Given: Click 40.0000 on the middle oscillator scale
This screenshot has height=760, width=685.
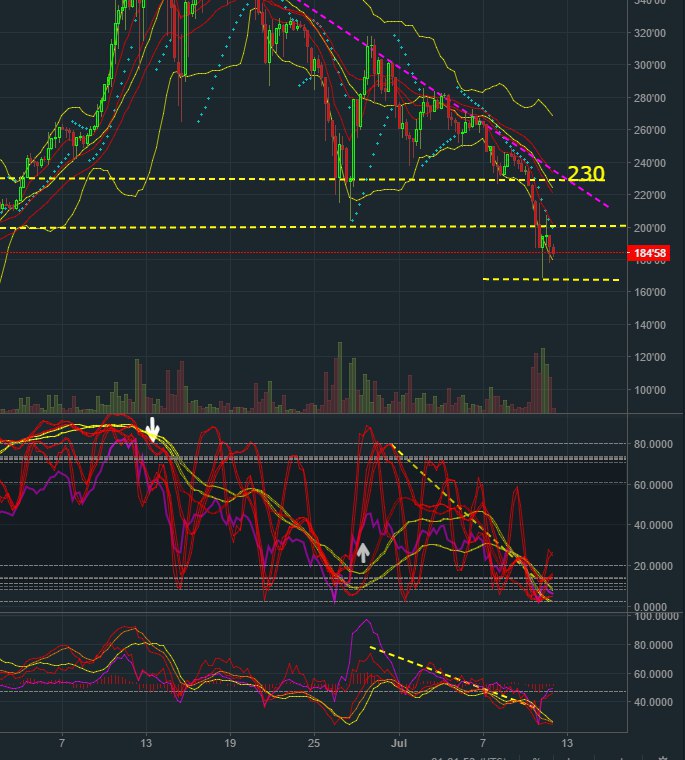Looking at the screenshot, I should pyautogui.click(x=653, y=525).
